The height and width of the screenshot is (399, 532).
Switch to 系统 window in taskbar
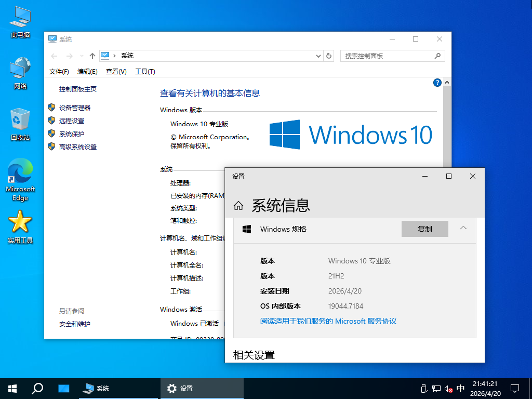pos(118,389)
